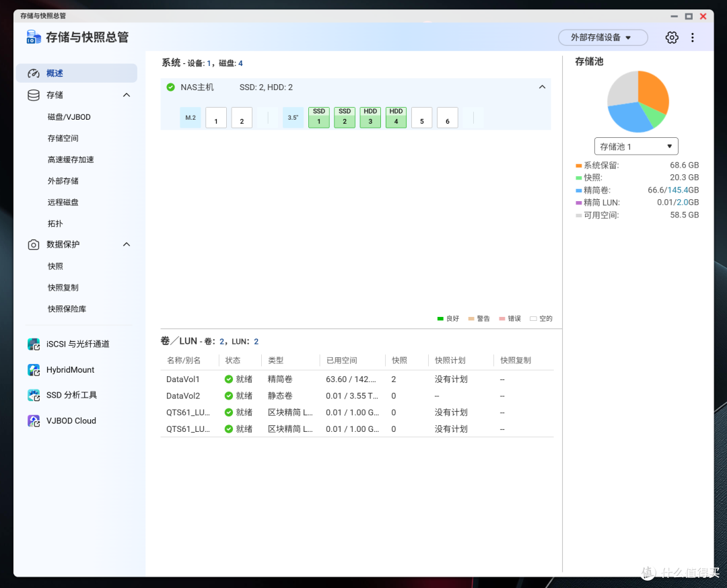Viewport: 727px width, 588px height.
Task: Open the VJBOD Cloud app icon
Action: [x=34, y=420]
